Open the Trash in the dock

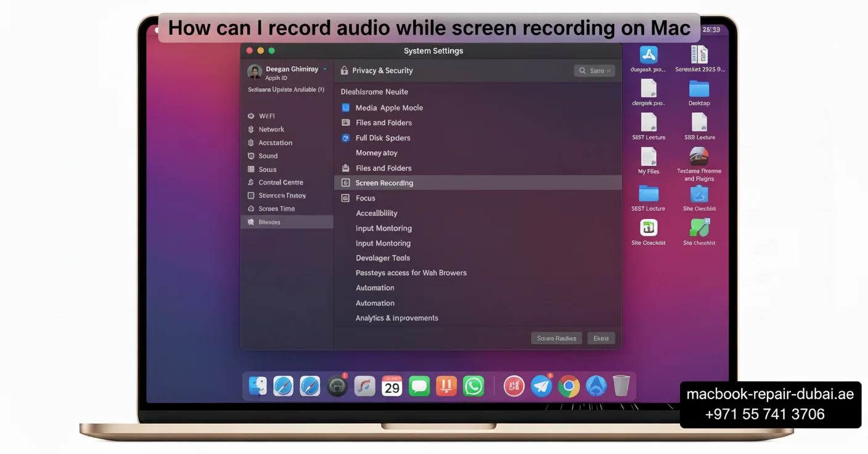[x=621, y=386]
